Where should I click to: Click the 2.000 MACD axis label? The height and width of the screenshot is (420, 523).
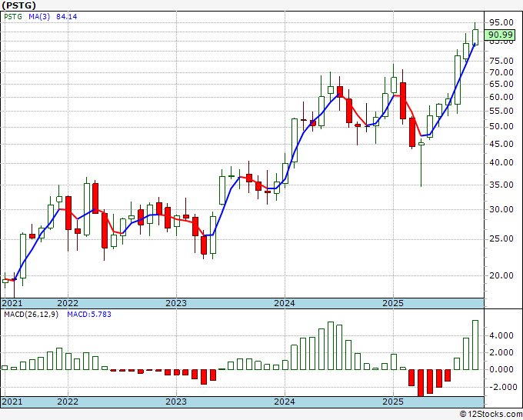(501, 352)
